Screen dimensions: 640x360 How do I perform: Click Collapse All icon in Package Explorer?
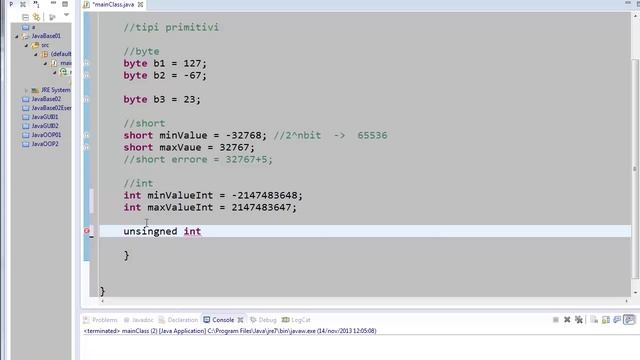(25, 17)
